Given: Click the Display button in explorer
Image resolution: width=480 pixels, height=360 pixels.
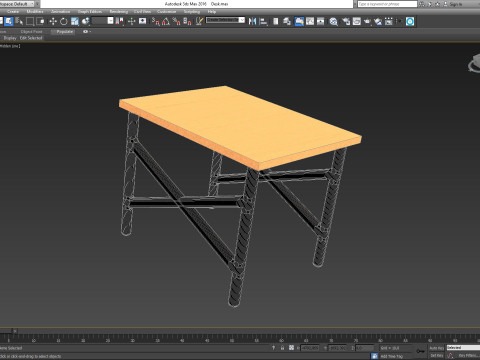Looking at the screenshot, I should coord(10,38).
